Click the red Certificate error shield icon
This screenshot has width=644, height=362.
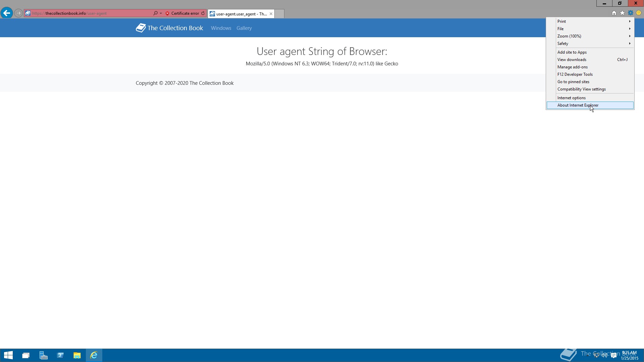167,13
